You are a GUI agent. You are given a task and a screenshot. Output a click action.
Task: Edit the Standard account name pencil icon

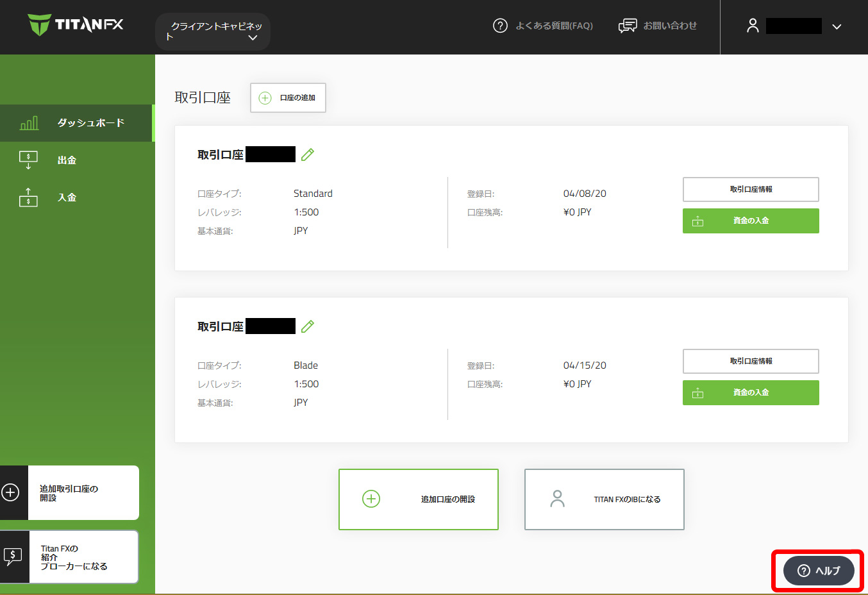coord(308,155)
